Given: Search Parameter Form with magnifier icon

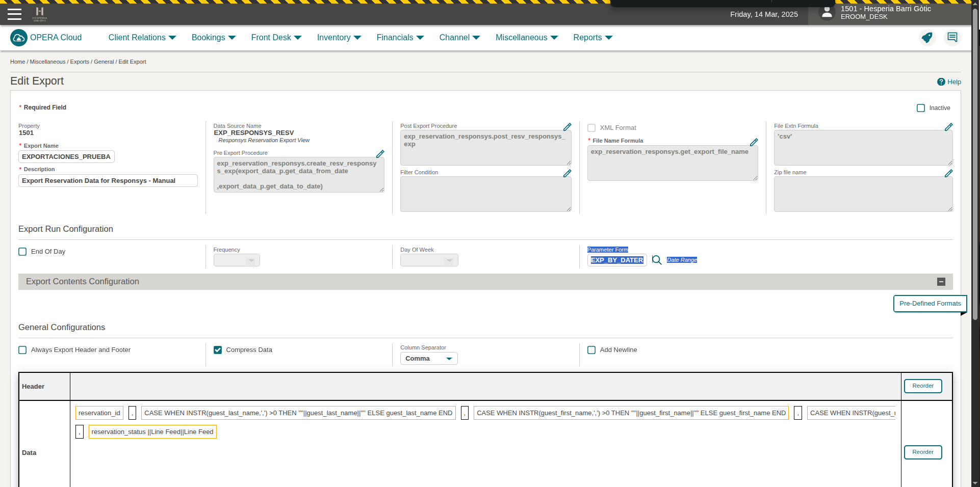Looking at the screenshot, I should point(657,260).
